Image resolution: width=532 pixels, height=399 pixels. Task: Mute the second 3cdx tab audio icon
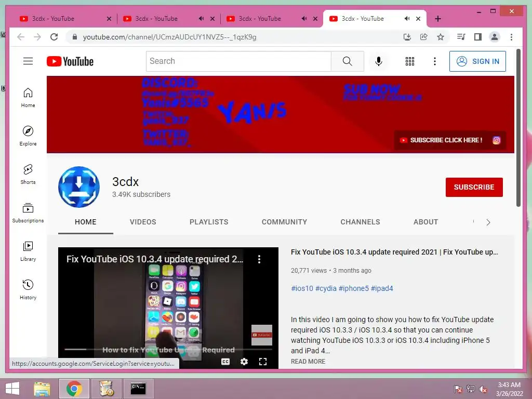201,19
